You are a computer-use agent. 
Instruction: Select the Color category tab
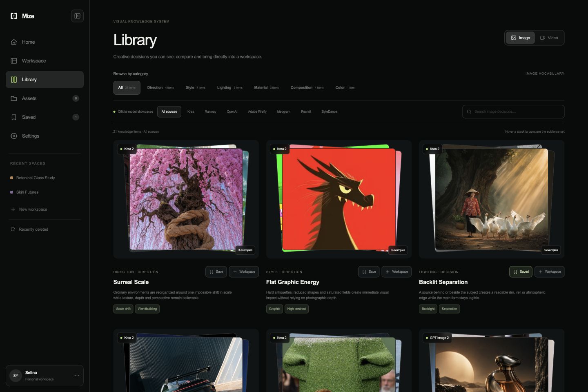coord(345,88)
